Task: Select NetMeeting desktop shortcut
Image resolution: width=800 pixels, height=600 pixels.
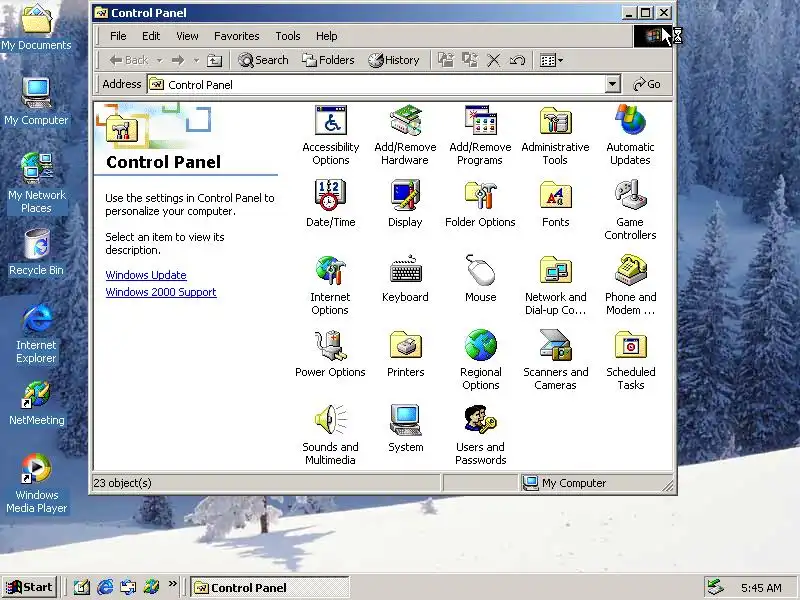Action: 36,403
